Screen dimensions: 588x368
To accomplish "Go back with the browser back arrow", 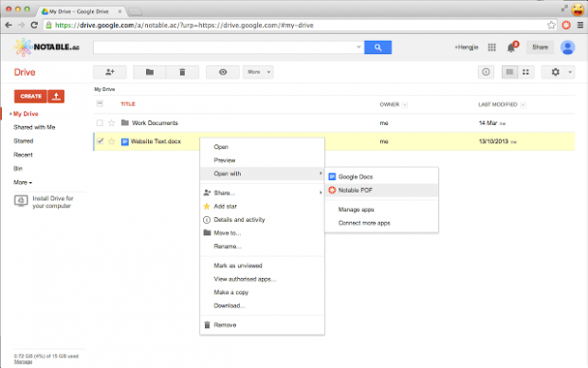I will pyautogui.click(x=9, y=25).
